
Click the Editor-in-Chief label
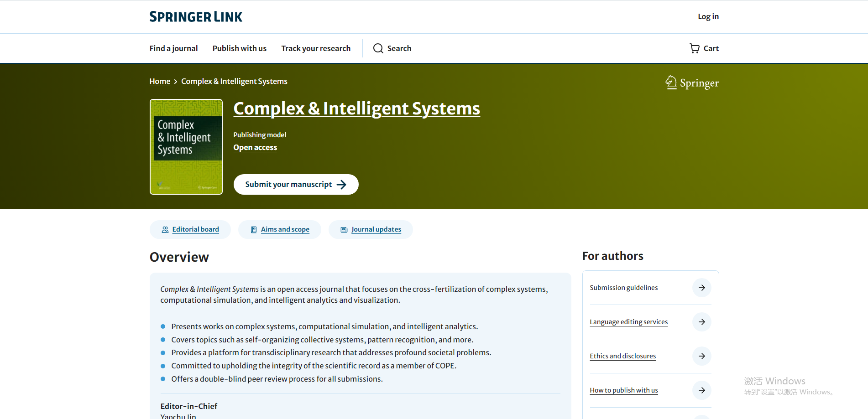pos(189,406)
